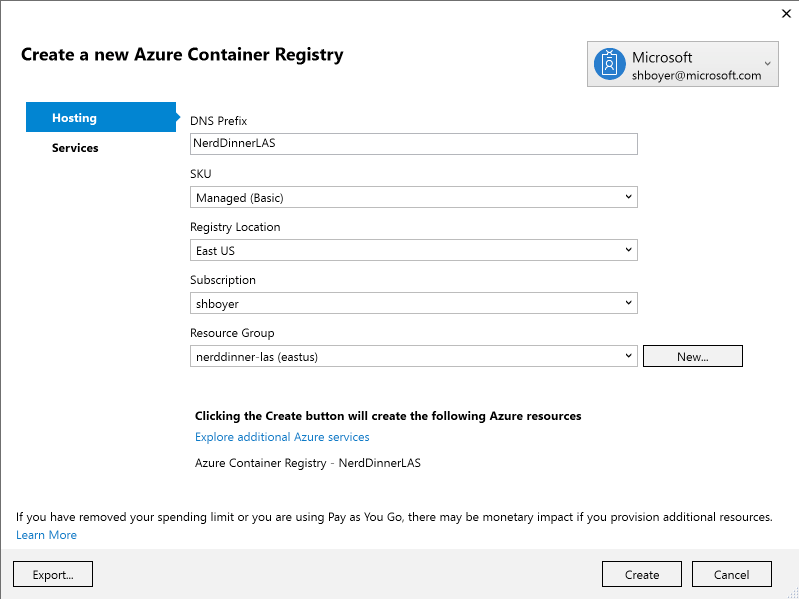
Task: Open the SKU dropdown showing Managed (Basic)
Action: click(414, 197)
